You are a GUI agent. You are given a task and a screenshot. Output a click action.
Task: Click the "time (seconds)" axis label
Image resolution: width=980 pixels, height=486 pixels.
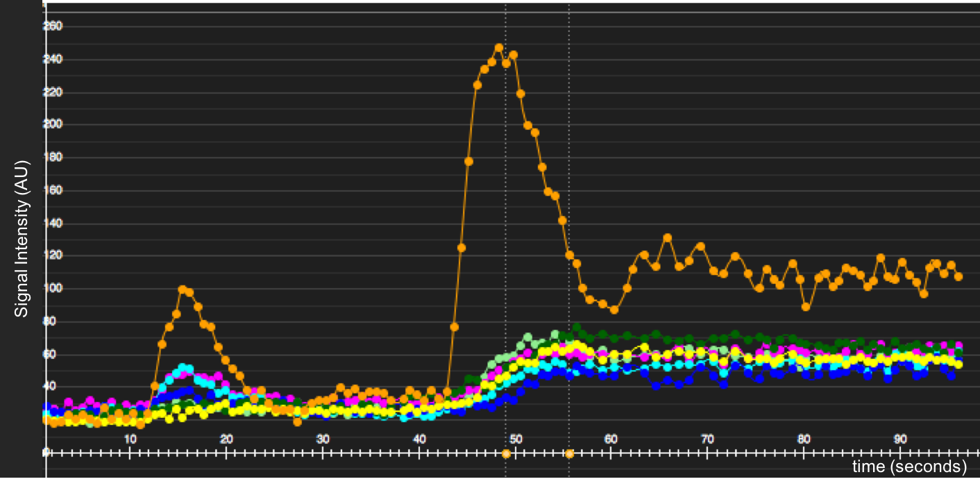pos(909,467)
